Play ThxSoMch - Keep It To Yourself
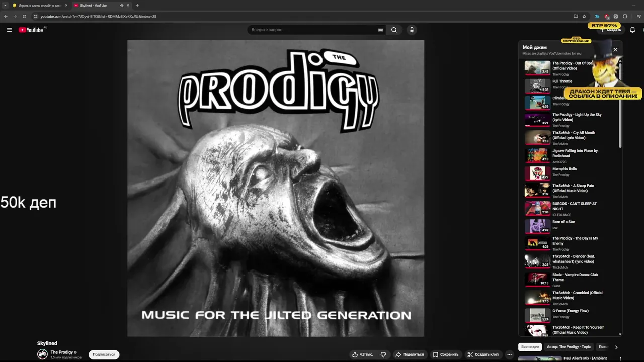 tap(570, 330)
